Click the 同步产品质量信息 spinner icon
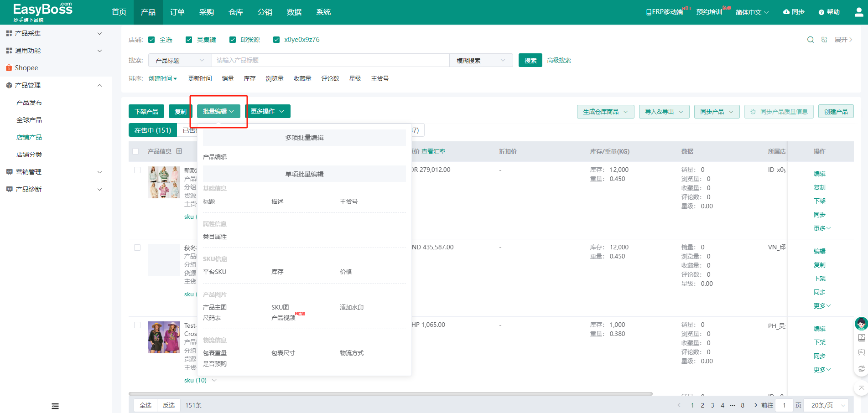 coord(753,112)
